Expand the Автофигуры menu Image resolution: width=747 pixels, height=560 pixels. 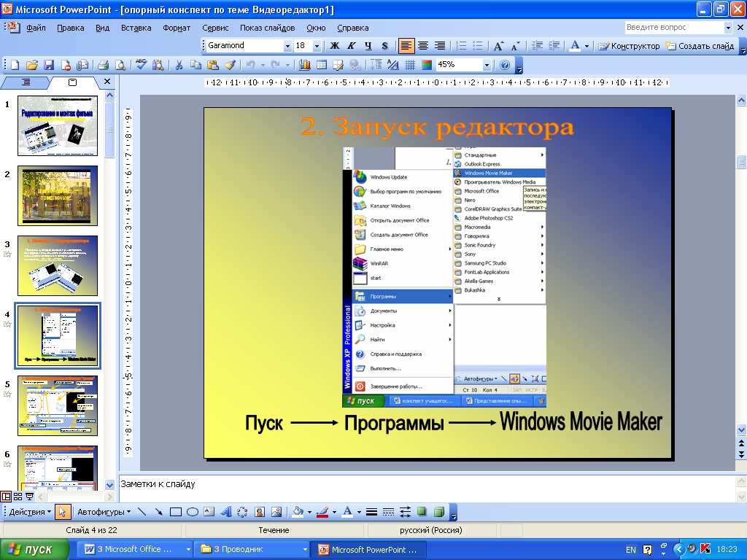point(104,512)
